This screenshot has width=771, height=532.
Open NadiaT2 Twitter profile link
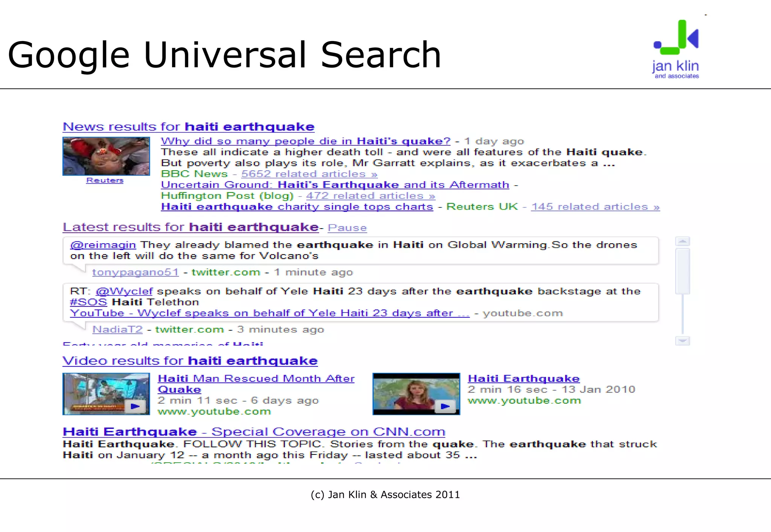(117, 329)
